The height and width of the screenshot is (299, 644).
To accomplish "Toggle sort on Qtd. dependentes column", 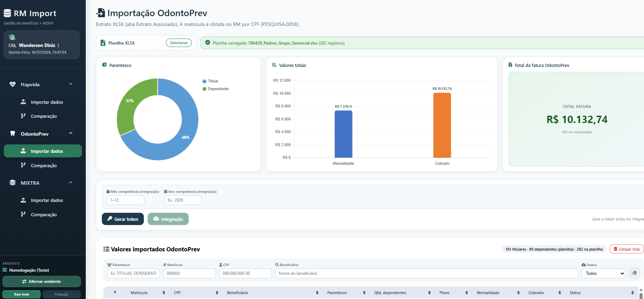I will (429, 293).
